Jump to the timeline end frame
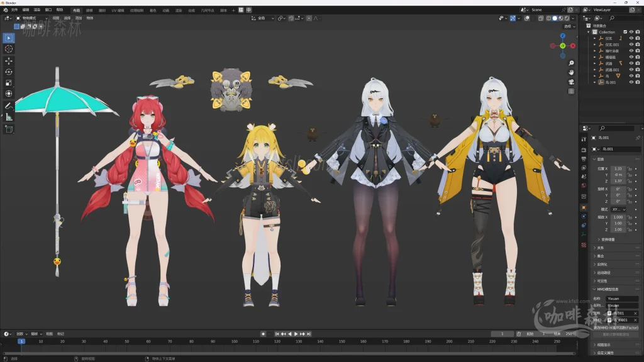 pos(309,334)
